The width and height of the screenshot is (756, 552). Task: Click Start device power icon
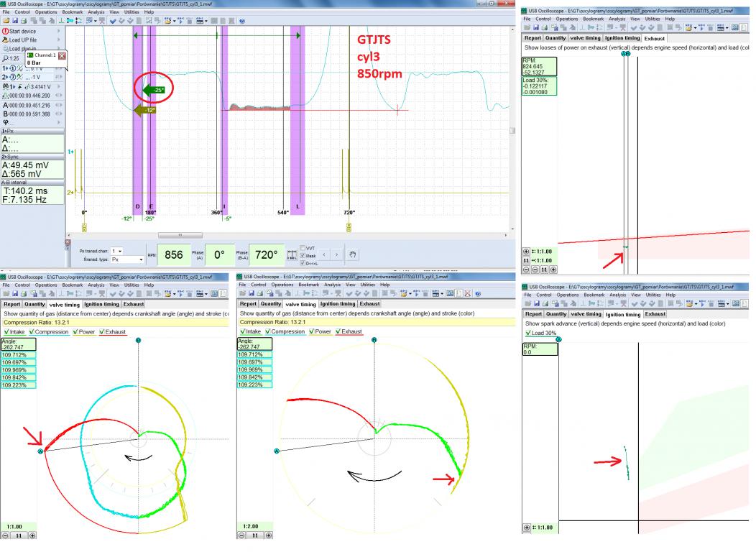[x=5, y=31]
